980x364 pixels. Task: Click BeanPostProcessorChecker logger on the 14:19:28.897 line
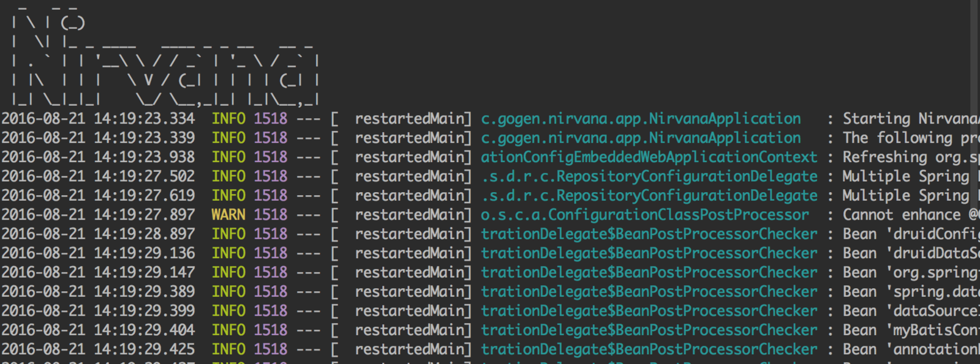[x=649, y=234]
